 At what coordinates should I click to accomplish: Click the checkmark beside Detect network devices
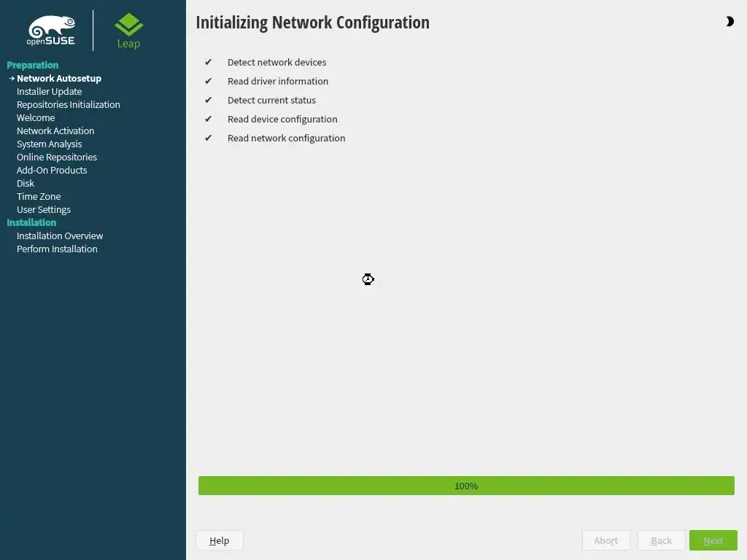(x=208, y=62)
